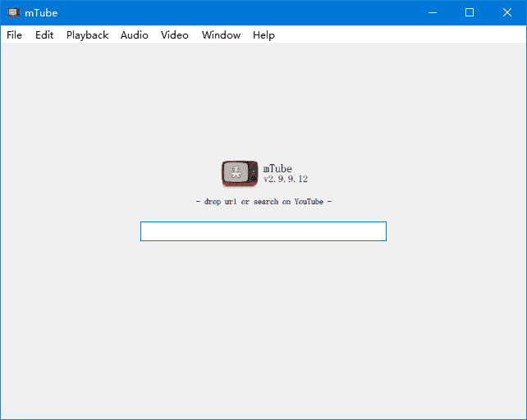Click the mTube icon in the title bar
527x420 pixels.
13,12
